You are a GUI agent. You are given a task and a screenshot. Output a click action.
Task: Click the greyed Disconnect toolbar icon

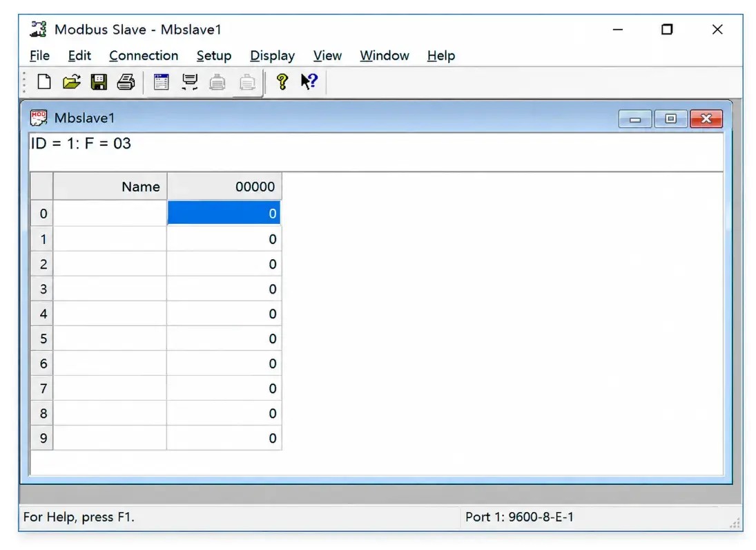tap(217, 82)
